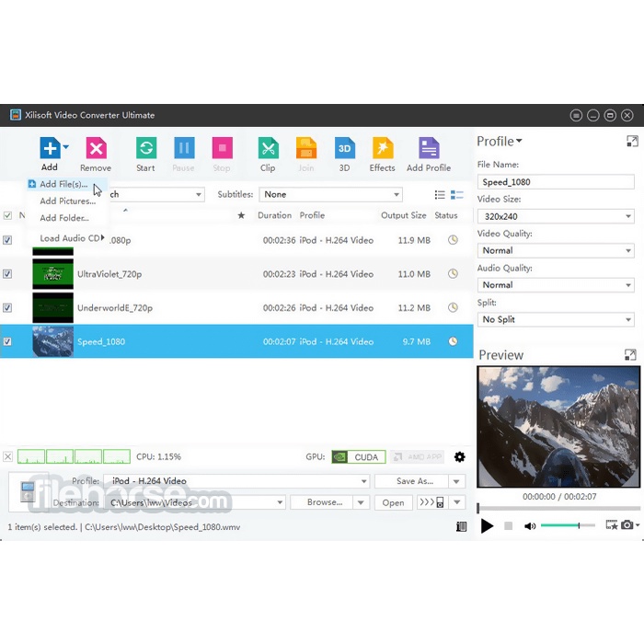
Task: Select Add Folder... menu entry
Action: 64,218
